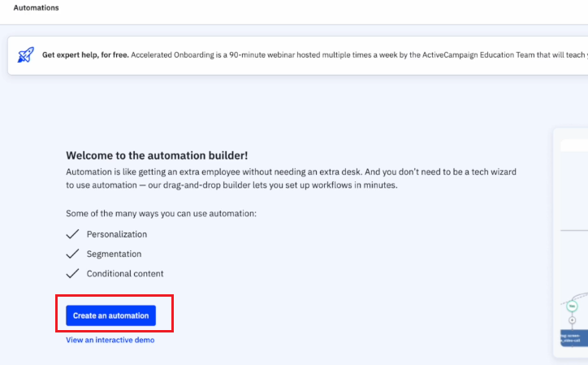Open the Accelerated Onboarding webinar banner
Screen dimensions: 588x365
coord(298,55)
